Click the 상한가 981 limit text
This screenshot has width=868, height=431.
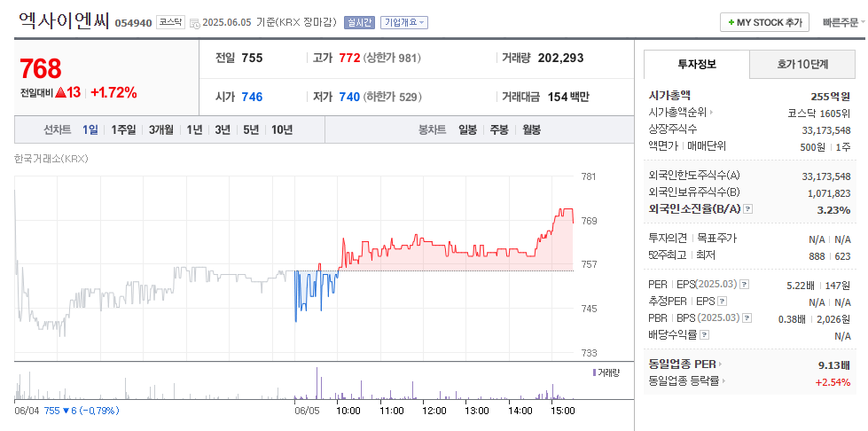pos(392,59)
